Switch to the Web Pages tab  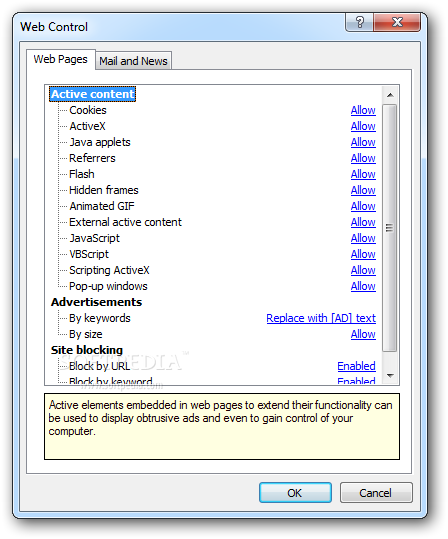(x=61, y=59)
